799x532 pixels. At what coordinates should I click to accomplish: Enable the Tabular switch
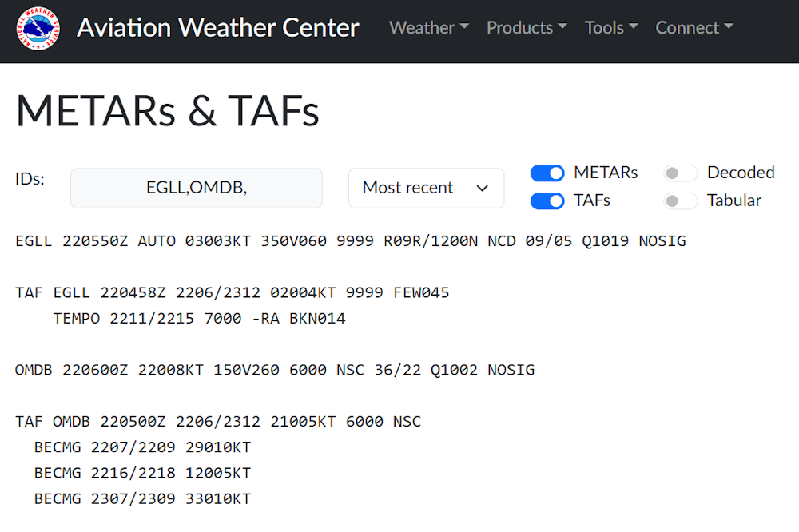tap(680, 200)
